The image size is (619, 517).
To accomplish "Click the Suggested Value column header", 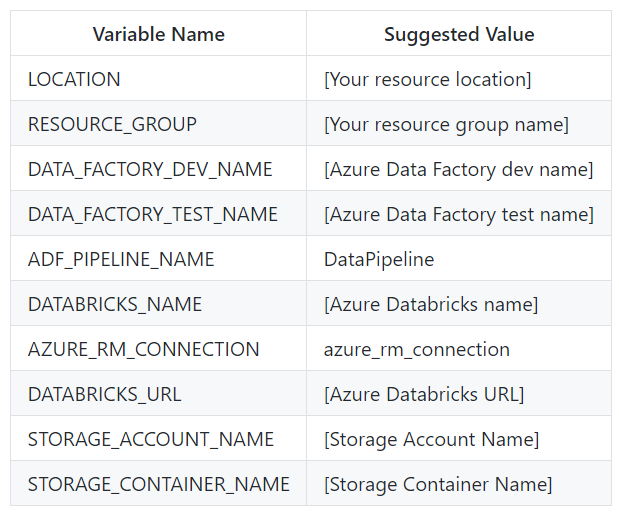I will coord(459,34).
